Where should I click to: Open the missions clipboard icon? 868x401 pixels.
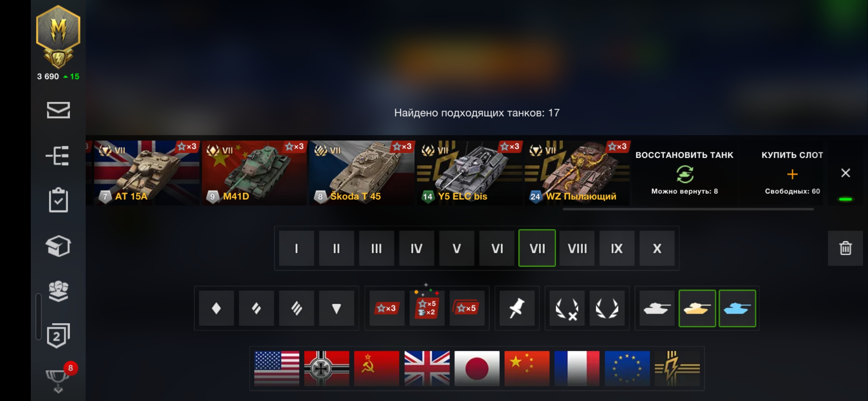coord(58,200)
